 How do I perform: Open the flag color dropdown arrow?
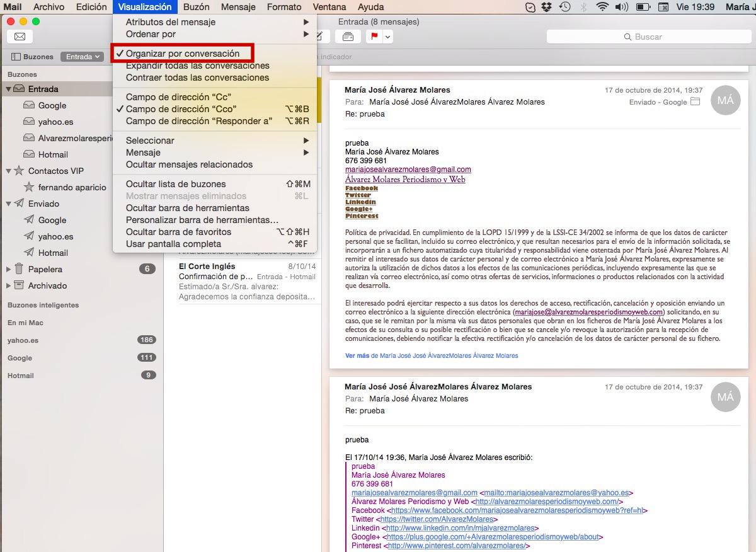tap(388, 37)
